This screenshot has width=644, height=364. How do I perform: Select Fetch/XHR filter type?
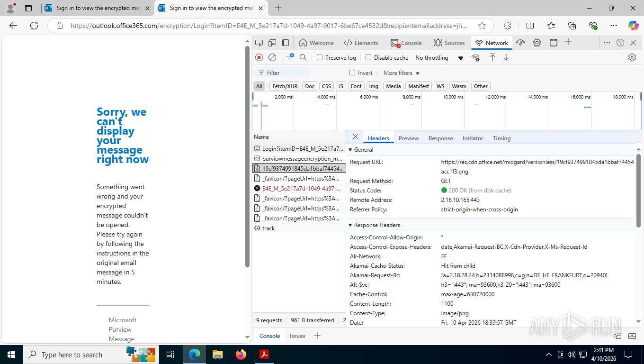[285, 86]
